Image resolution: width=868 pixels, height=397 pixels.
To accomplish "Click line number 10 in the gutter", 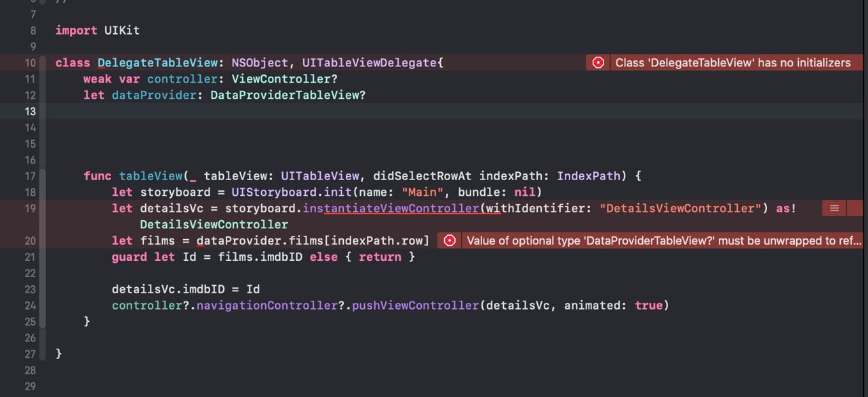I will click(30, 63).
